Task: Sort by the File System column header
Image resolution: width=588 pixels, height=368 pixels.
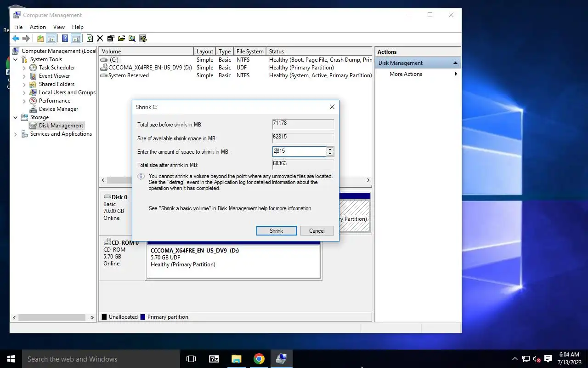Action: (250, 52)
